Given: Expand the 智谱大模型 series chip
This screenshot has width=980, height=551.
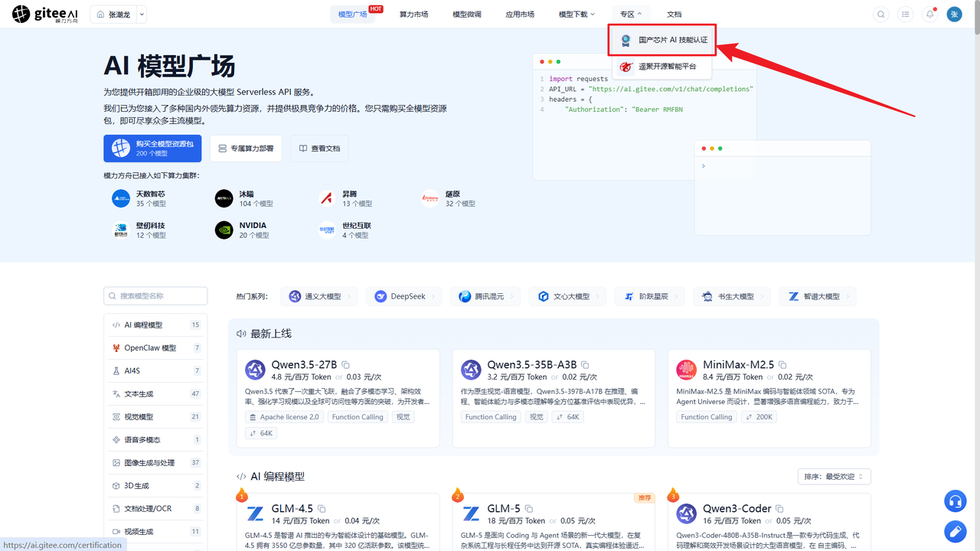Looking at the screenshot, I should click(x=818, y=296).
